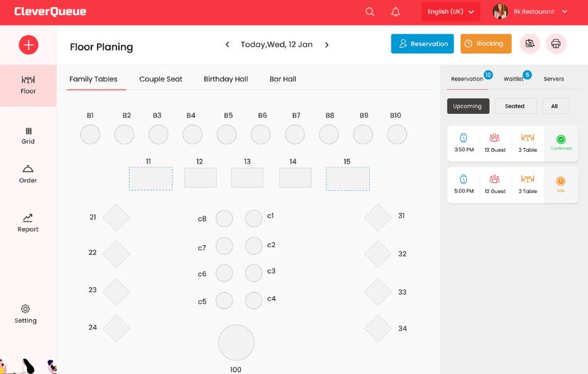The image size is (588, 374).
Task: Select rectangular table 14
Action: [295, 177]
